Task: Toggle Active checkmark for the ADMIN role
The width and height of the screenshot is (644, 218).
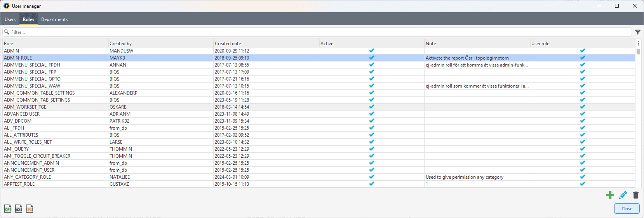Action: (x=372, y=51)
